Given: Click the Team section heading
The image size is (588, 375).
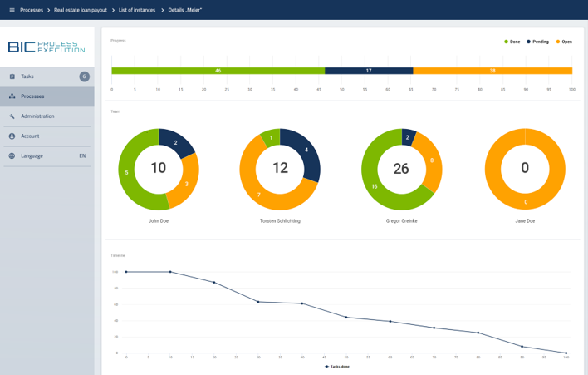Looking at the screenshot, I should tap(115, 111).
